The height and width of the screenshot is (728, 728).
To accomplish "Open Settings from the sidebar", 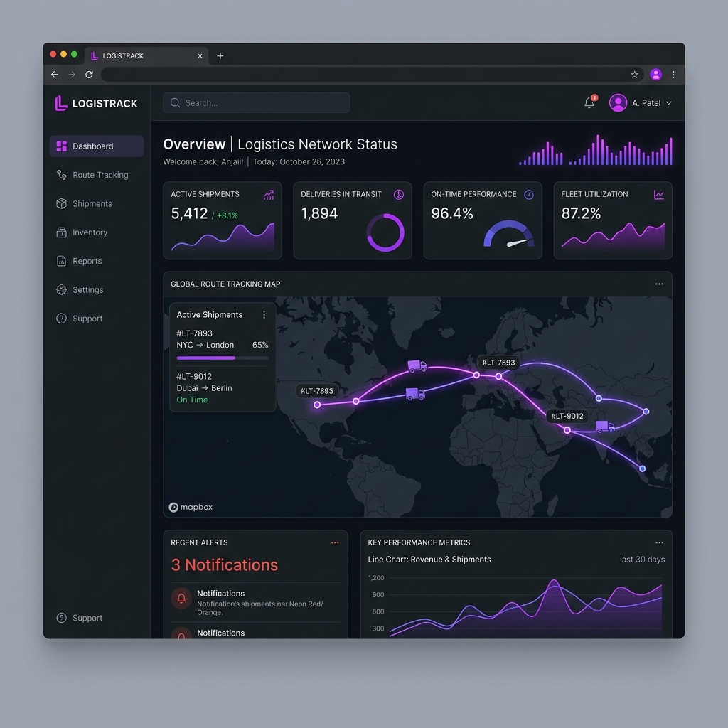I will [x=97, y=290].
